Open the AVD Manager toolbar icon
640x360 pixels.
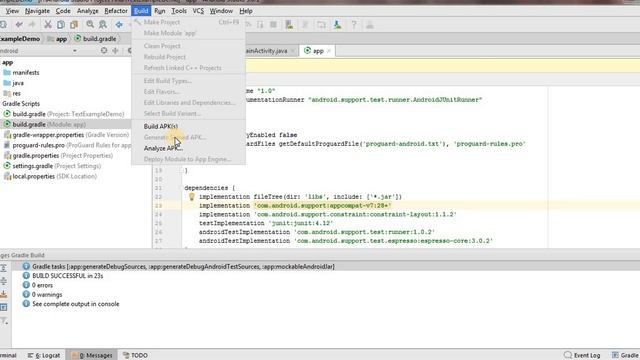289,25
